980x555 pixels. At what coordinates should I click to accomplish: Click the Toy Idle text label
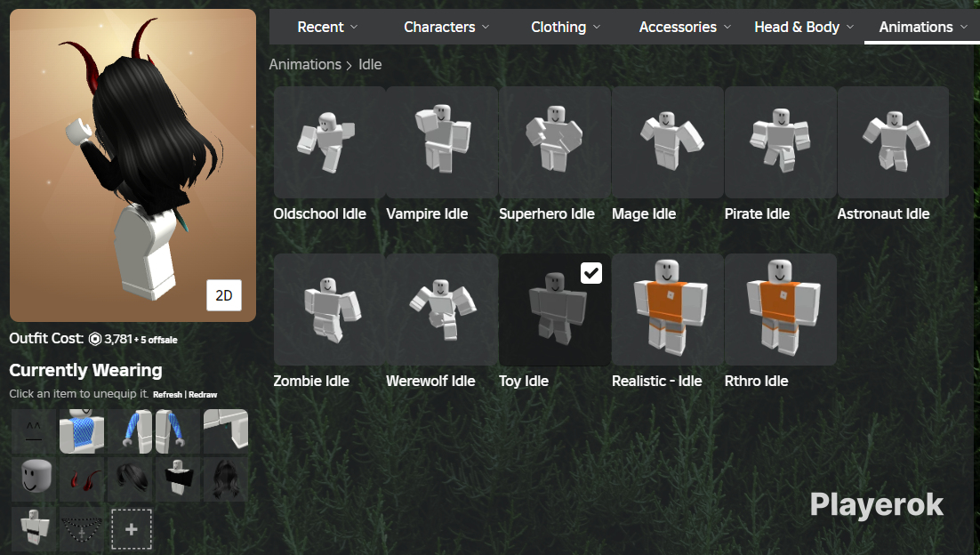point(524,381)
